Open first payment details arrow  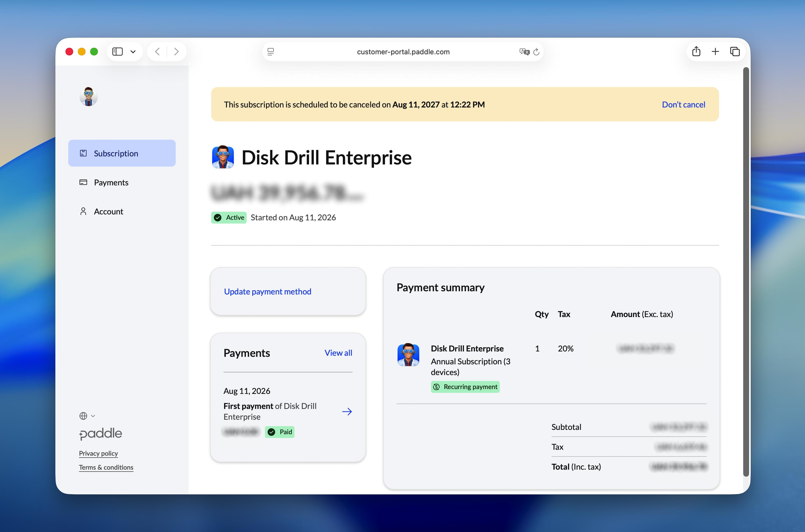pos(347,412)
